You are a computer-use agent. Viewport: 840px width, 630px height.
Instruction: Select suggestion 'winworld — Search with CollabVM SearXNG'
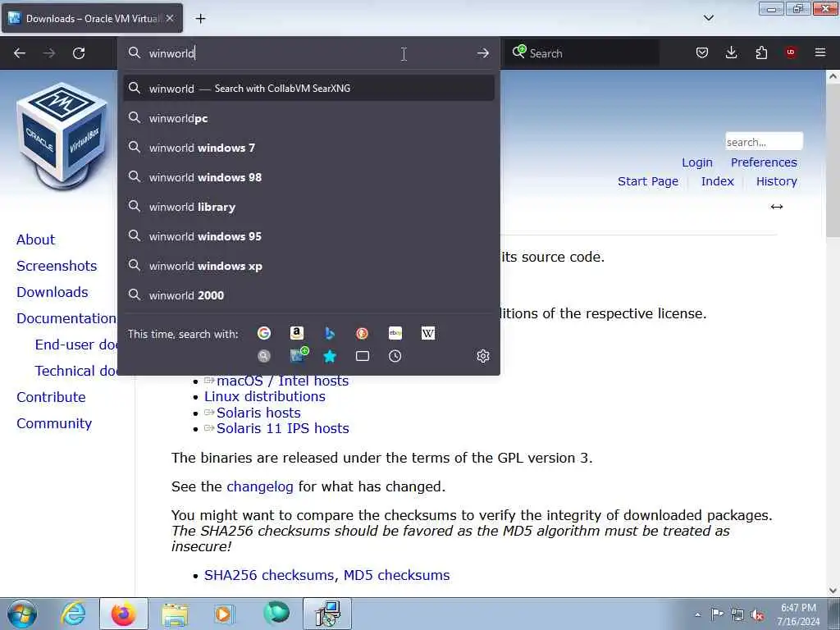click(x=308, y=89)
